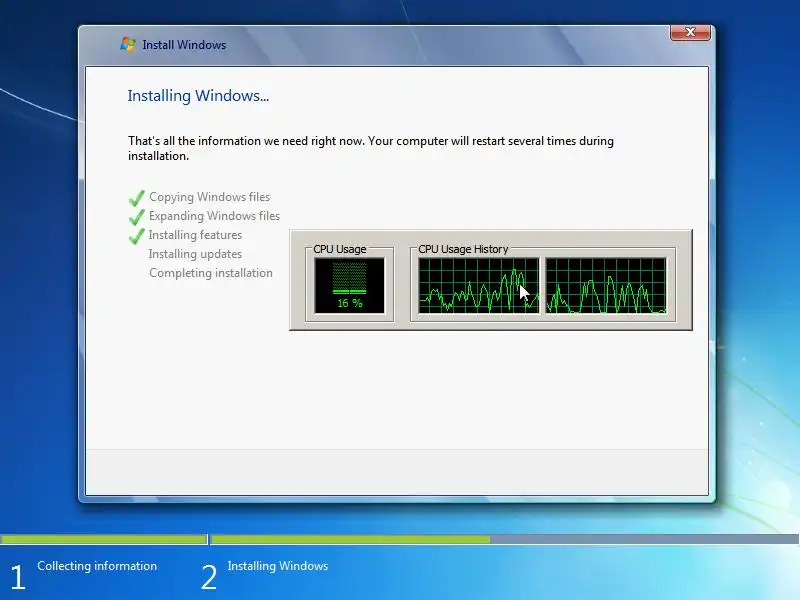
Task: Click the 'Collecting information' stage label
Action: pyautogui.click(x=97, y=566)
